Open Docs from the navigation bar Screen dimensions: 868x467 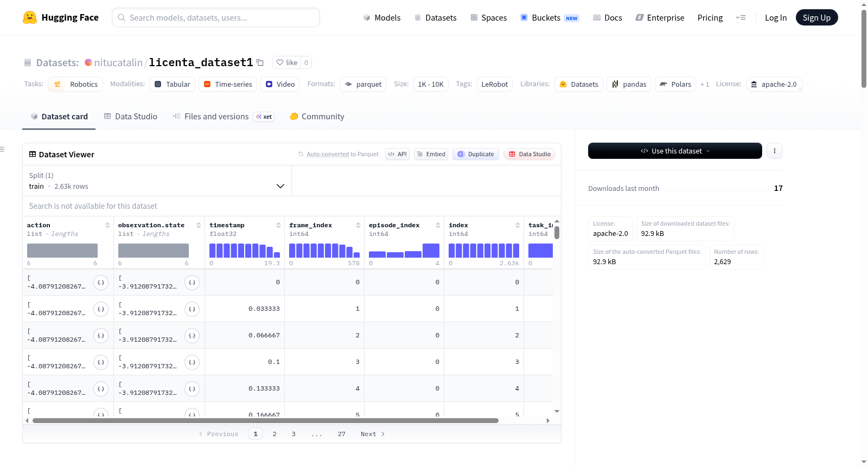coord(608,18)
